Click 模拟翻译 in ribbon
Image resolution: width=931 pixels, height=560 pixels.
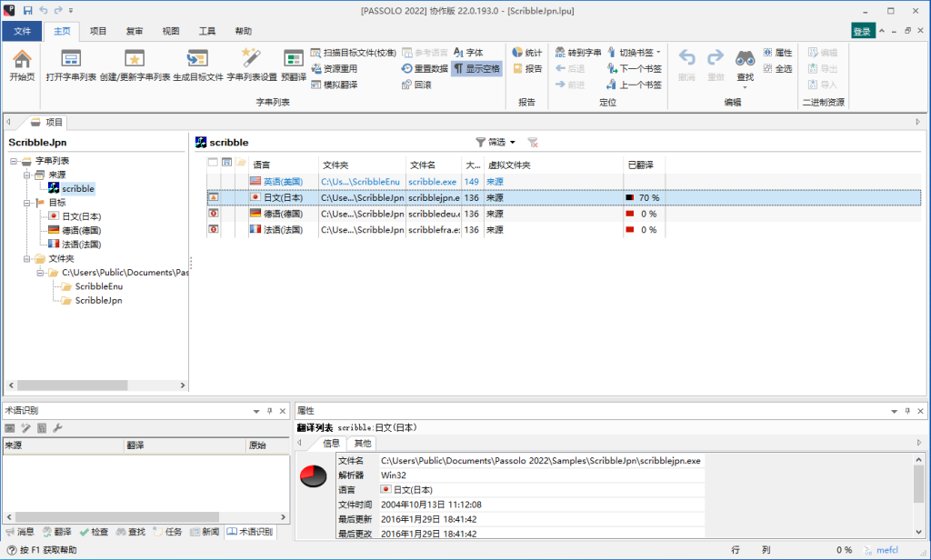[335, 85]
